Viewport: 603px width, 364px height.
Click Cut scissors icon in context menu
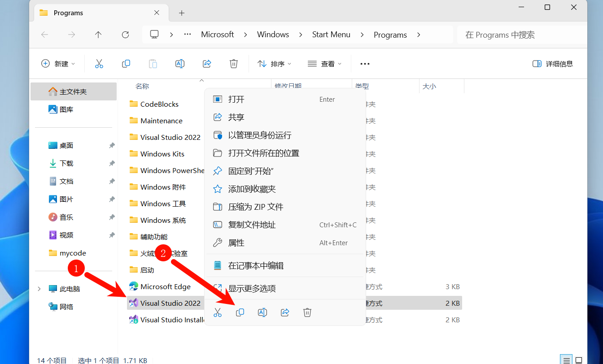coord(218,312)
